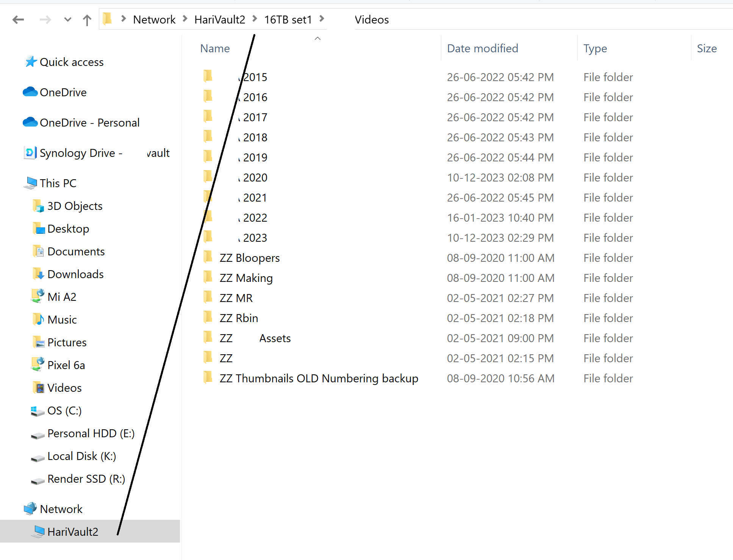Select ZZ Bloopers folder
Viewport: 733px width, 560px height.
pos(249,258)
